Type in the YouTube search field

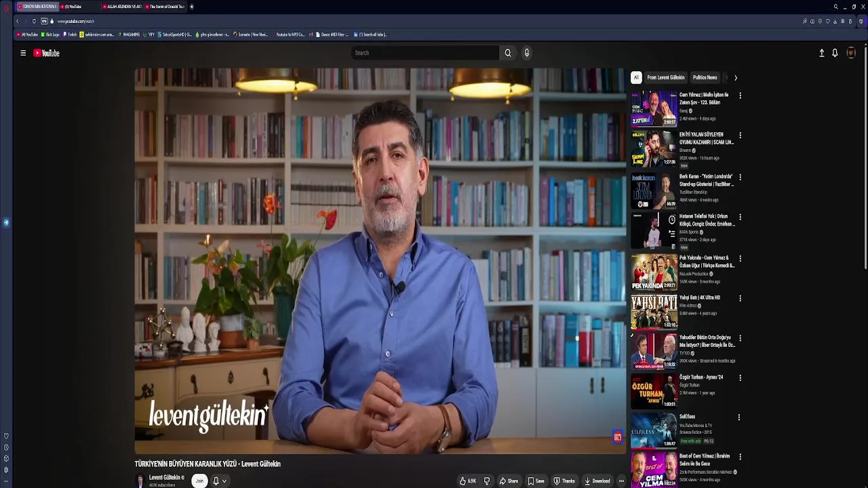coord(425,53)
